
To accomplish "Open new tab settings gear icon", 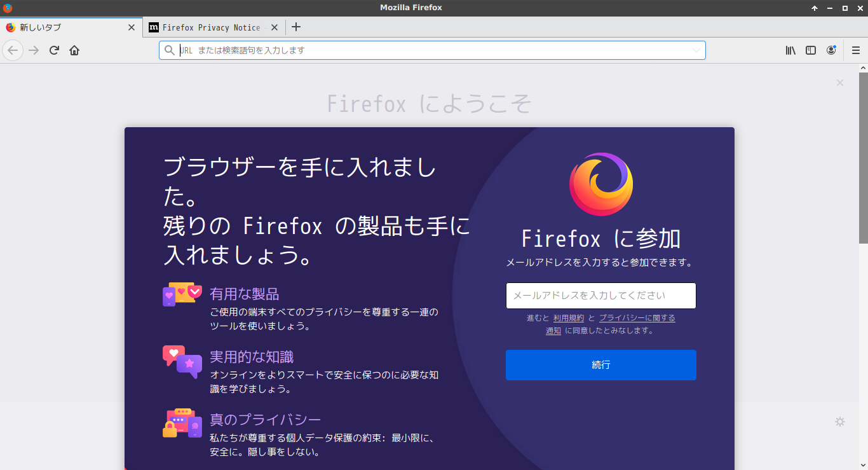I will [839, 421].
